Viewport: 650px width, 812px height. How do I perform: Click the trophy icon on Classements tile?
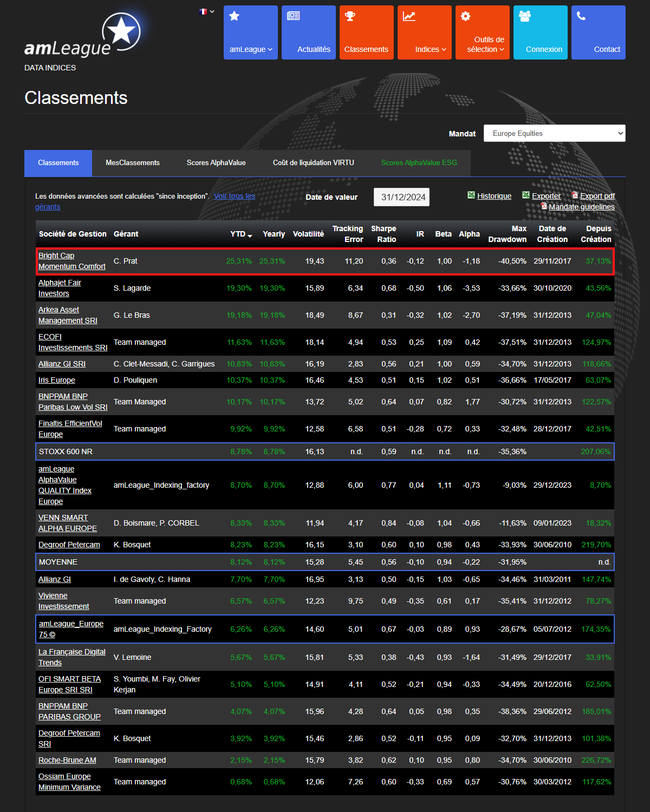tap(350, 16)
